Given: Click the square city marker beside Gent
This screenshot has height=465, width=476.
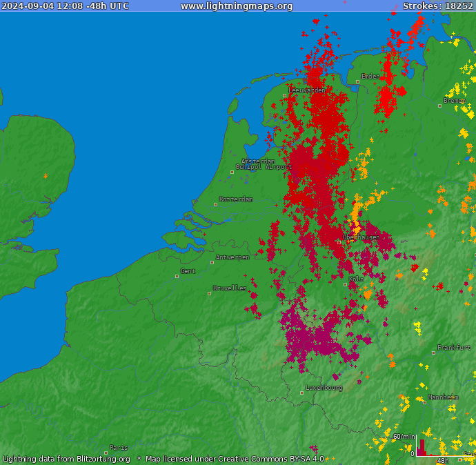Looking at the screenshot, I should click(x=177, y=276).
